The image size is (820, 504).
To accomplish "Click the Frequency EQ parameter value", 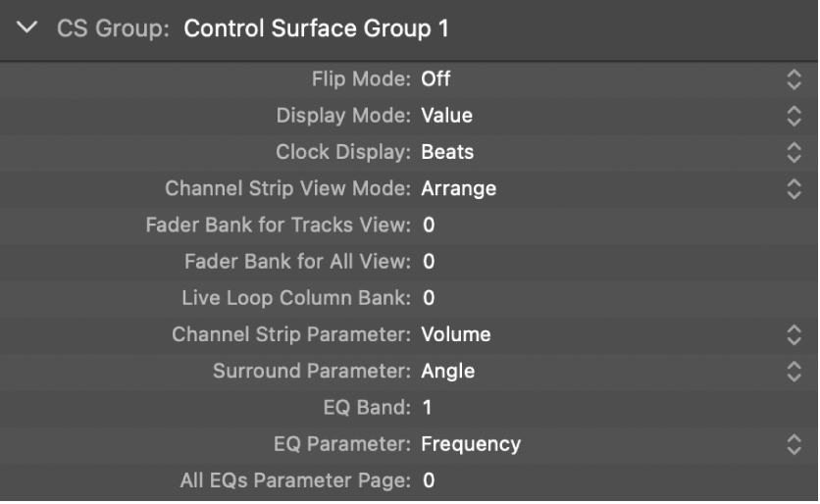I will [470, 444].
